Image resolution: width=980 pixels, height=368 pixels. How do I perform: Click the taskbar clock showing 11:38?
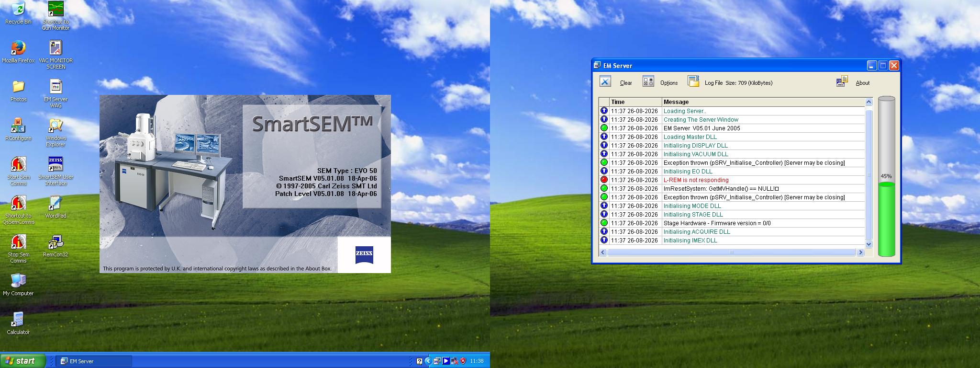pyautogui.click(x=477, y=361)
